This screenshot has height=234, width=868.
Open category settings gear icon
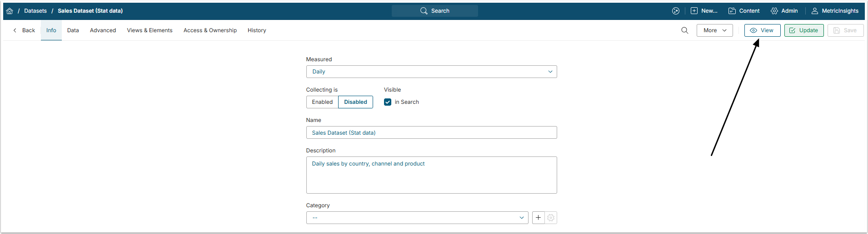pyautogui.click(x=551, y=218)
